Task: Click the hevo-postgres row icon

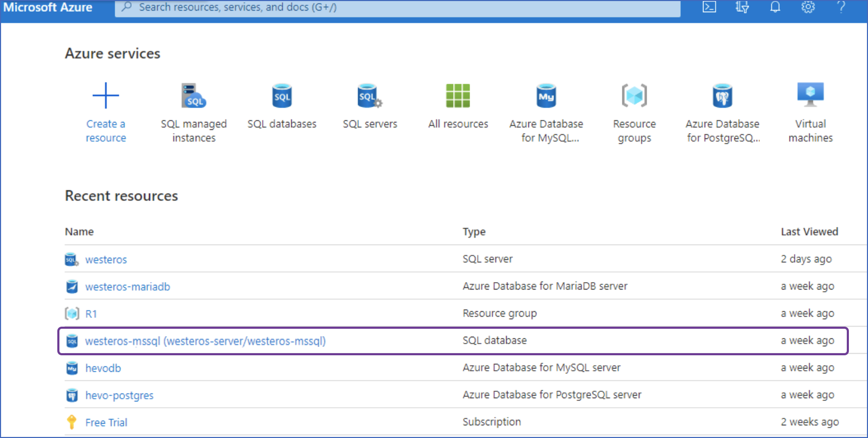Action: [x=72, y=395]
